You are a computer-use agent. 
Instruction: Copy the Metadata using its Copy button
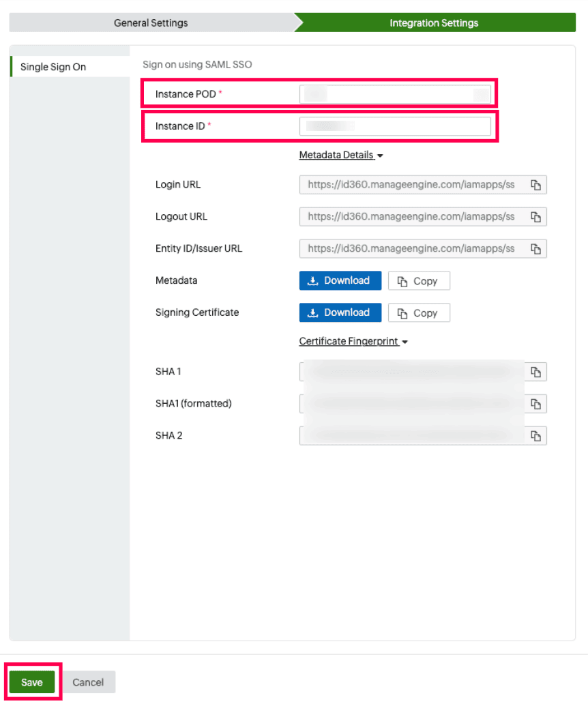tap(419, 280)
